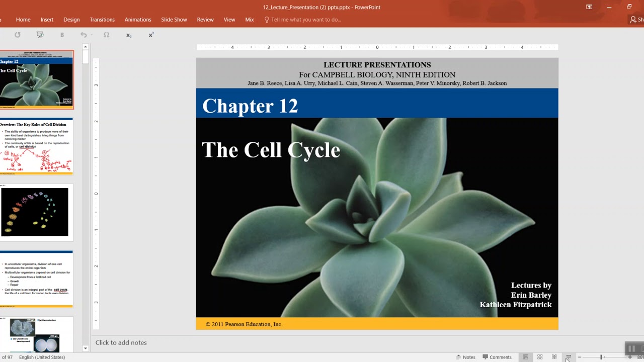This screenshot has height=362, width=644.
Task: Click English (United States) language indicator
Action: tap(42, 357)
